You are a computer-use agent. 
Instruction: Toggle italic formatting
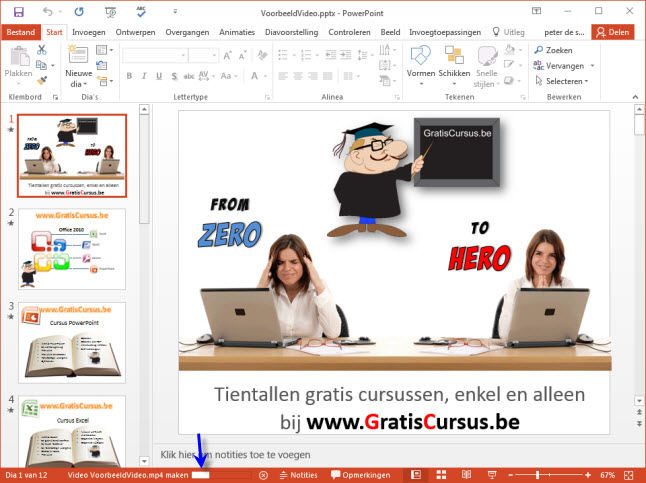[144, 76]
